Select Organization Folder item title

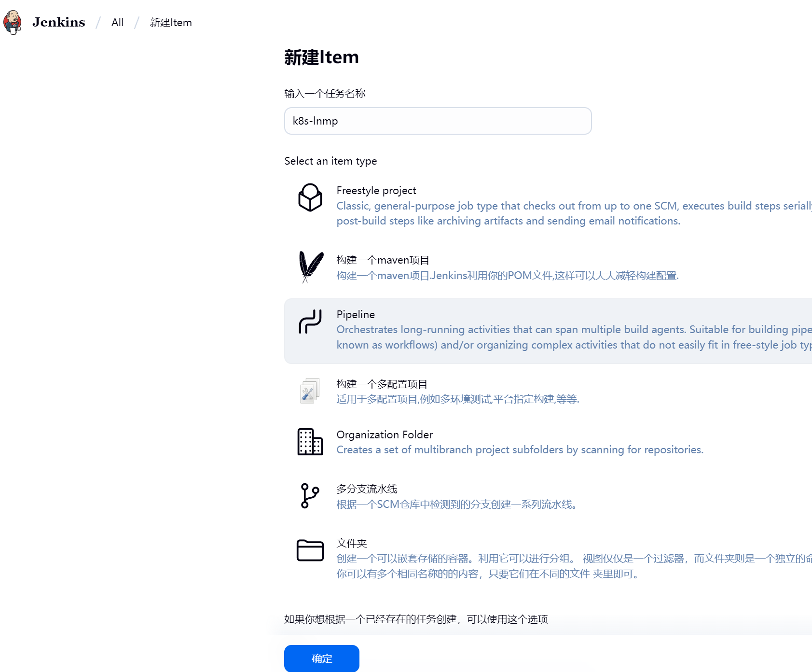coord(385,434)
